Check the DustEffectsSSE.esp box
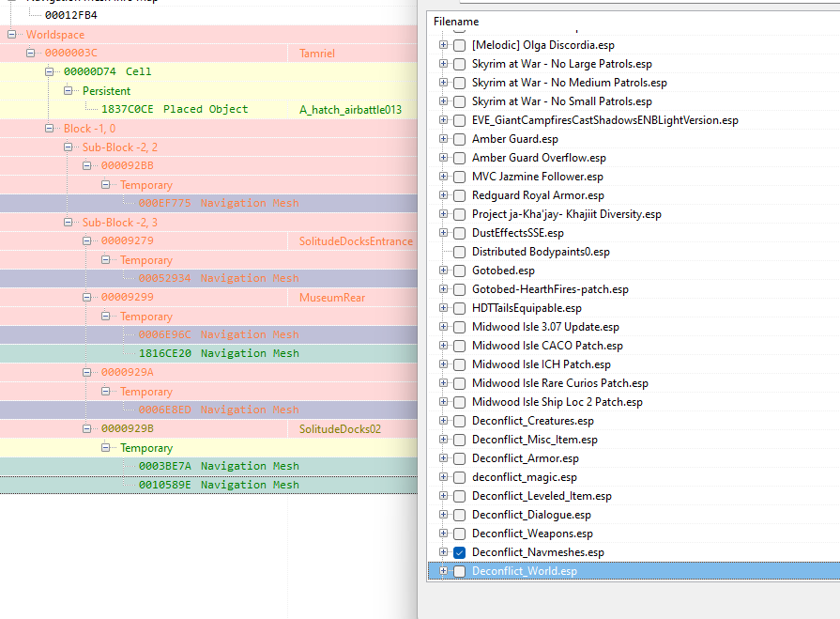Screen dimensions: 840x619 coord(459,233)
